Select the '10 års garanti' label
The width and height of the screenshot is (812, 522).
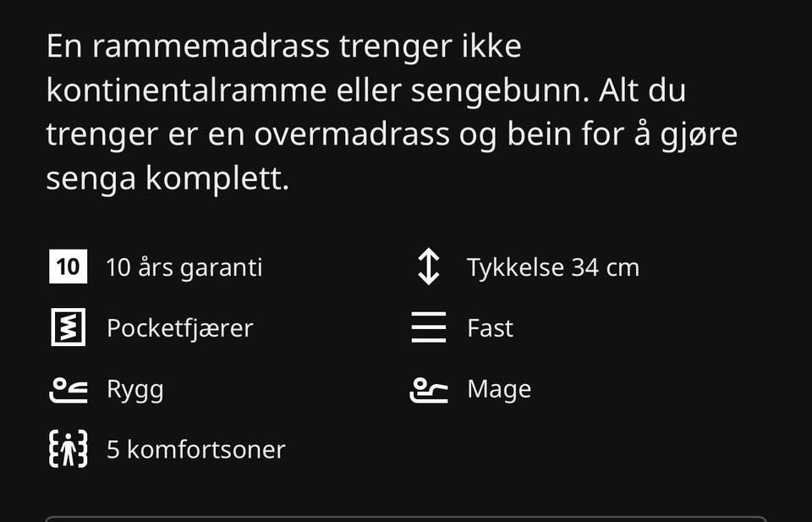[x=184, y=267]
